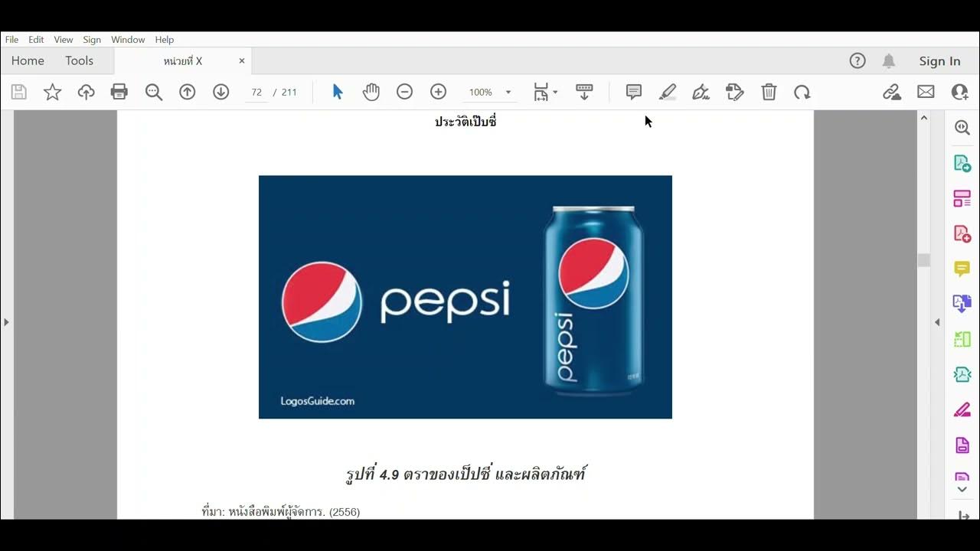Open Create PDF red sidebar tool
Screen dimensions: 980x551
tap(962, 234)
